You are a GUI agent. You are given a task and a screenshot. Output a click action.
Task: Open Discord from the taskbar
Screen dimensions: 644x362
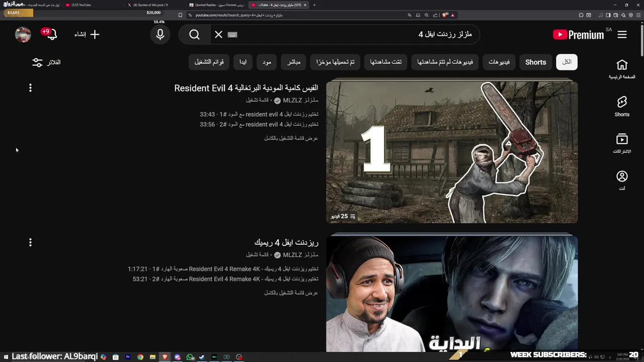(x=177, y=357)
